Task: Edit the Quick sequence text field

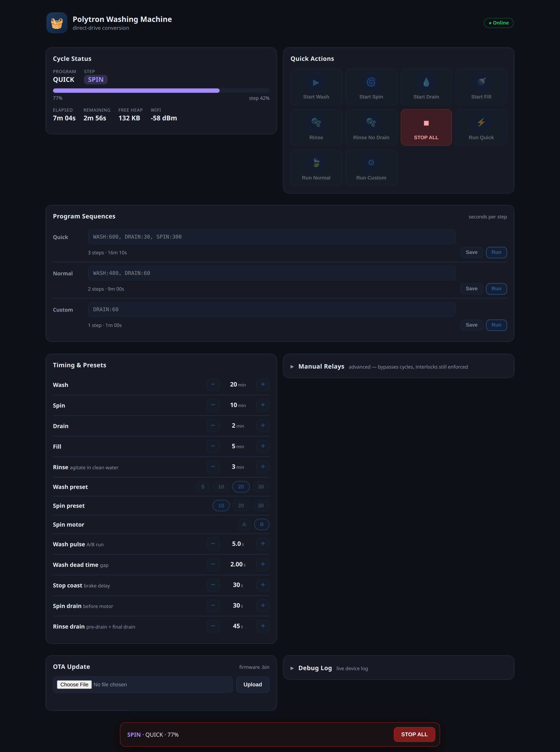Action: coord(271,237)
